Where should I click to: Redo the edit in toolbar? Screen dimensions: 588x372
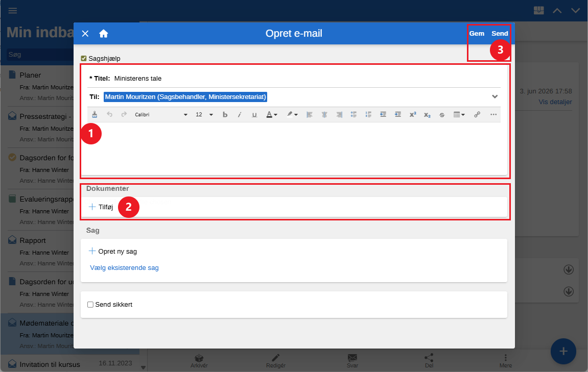124,115
